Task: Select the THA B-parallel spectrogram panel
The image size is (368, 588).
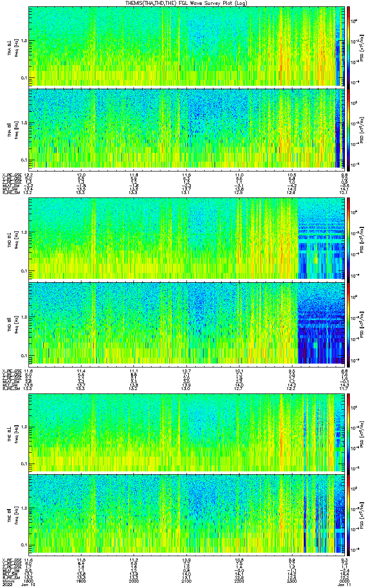Action: (186, 128)
